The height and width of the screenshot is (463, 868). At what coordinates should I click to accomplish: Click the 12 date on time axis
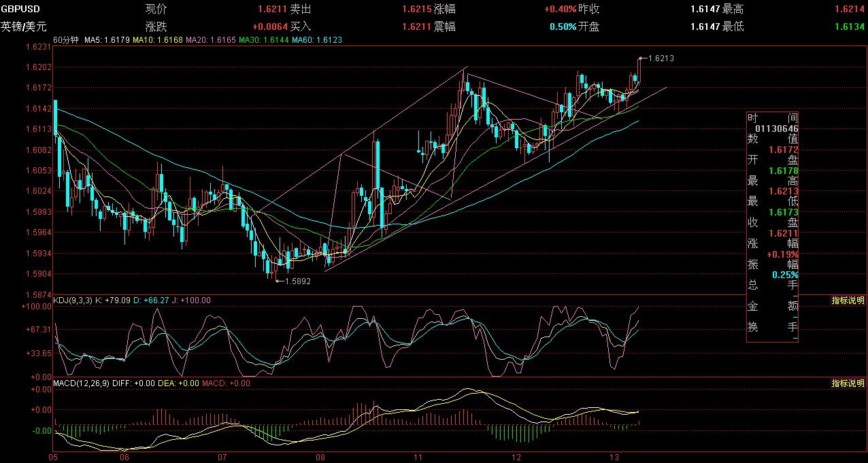coord(516,458)
